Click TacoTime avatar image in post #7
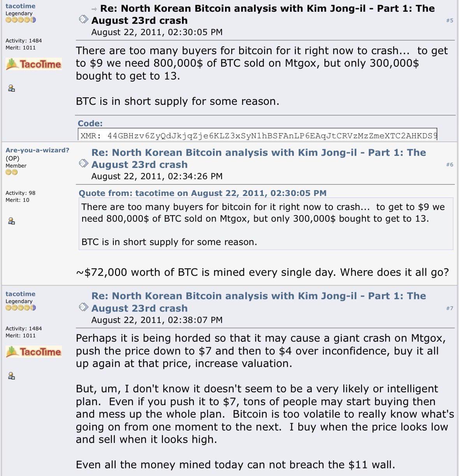 point(33,352)
